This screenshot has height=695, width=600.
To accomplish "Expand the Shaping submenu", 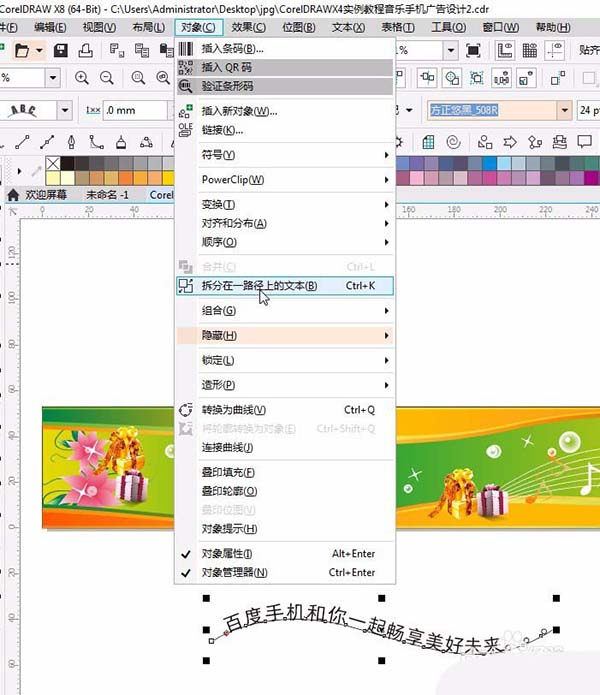I will click(x=284, y=385).
